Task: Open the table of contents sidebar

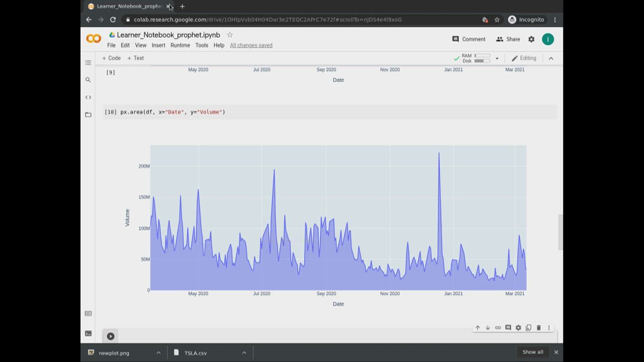Action: [88, 63]
